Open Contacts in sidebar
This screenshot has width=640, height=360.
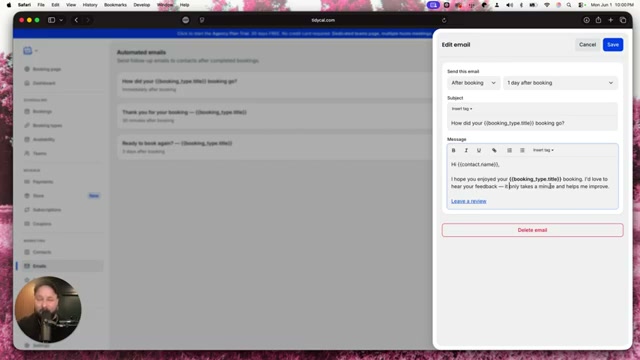pyautogui.click(x=62, y=252)
